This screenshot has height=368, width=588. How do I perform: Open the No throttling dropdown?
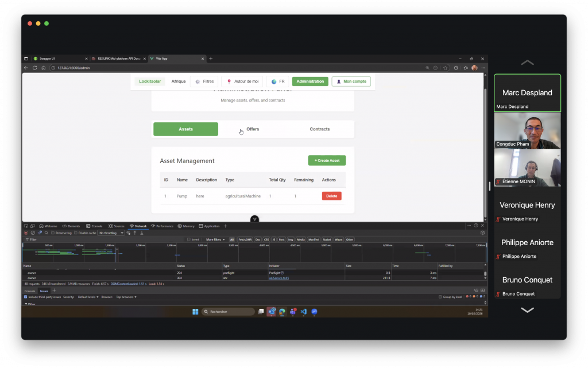[x=111, y=233]
